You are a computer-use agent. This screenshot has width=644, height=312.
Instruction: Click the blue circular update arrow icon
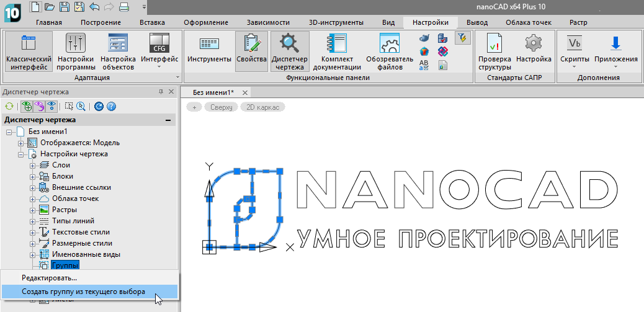point(99,107)
